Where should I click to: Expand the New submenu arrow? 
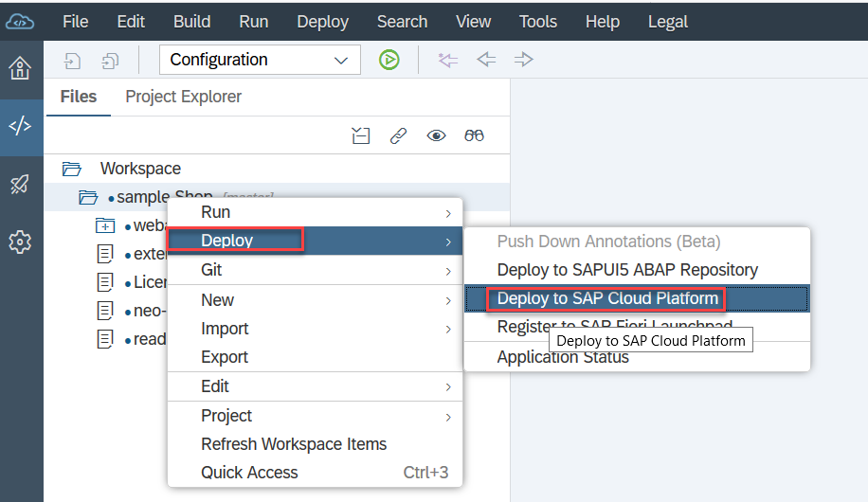click(x=448, y=300)
